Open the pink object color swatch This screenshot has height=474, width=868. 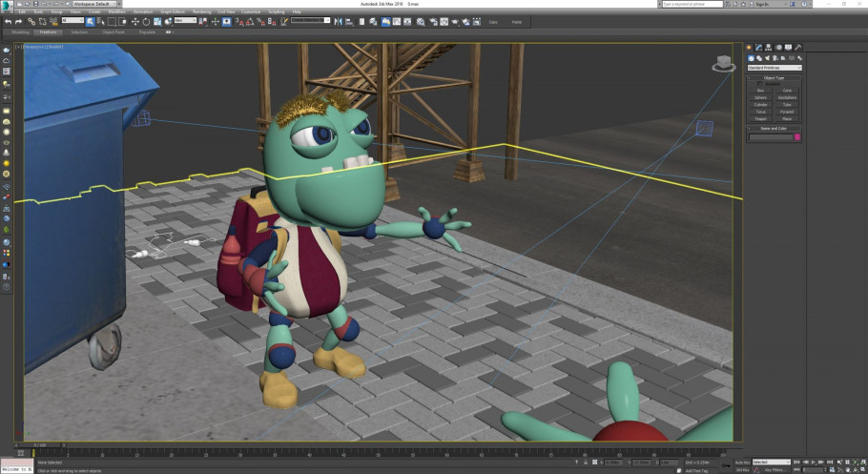point(797,137)
